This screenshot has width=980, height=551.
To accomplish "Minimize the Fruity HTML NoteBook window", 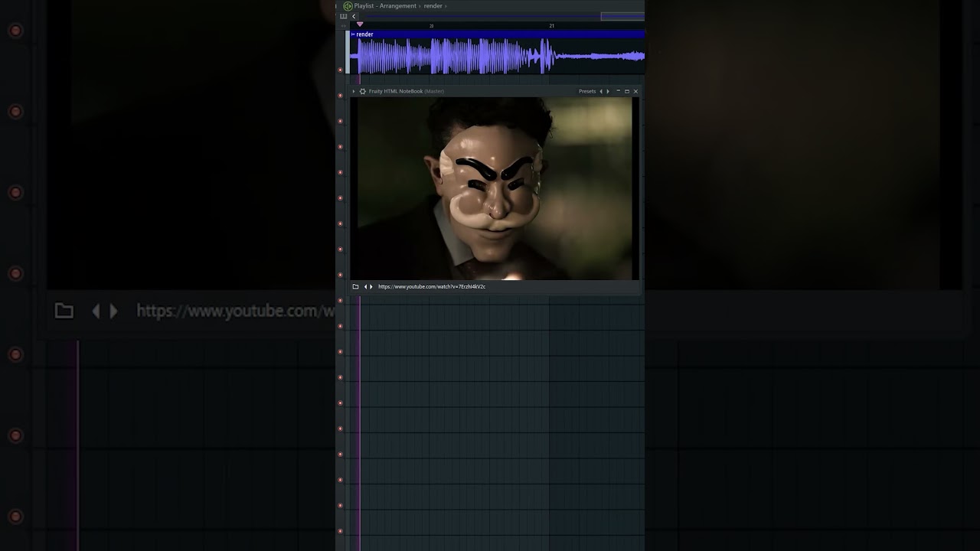I will [618, 91].
